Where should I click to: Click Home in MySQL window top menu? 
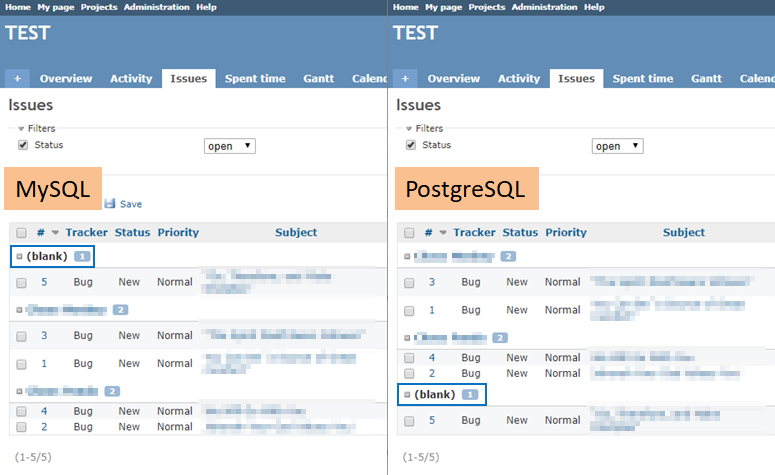coord(18,7)
